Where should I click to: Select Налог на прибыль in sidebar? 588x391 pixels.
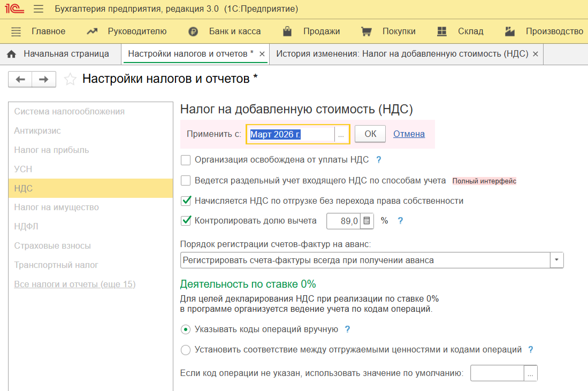(x=51, y=150)
